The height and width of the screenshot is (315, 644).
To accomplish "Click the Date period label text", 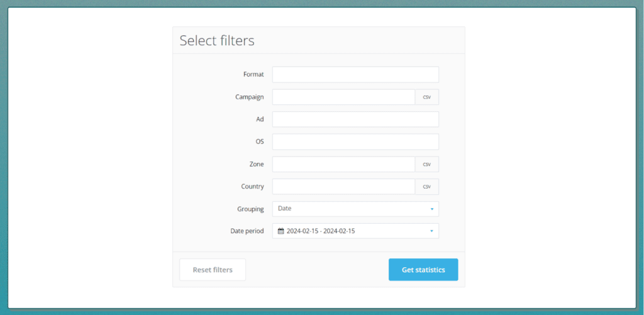I will click(x=247, y=231).
